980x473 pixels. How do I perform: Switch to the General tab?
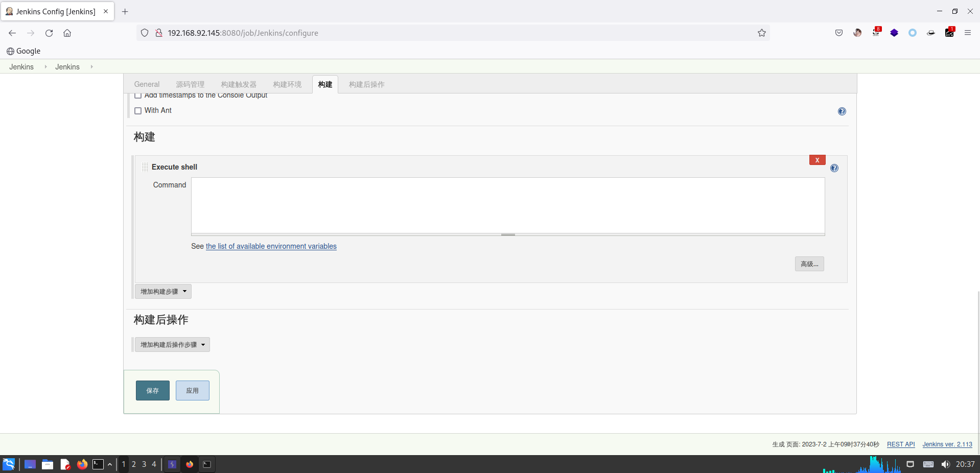point(147,84)
